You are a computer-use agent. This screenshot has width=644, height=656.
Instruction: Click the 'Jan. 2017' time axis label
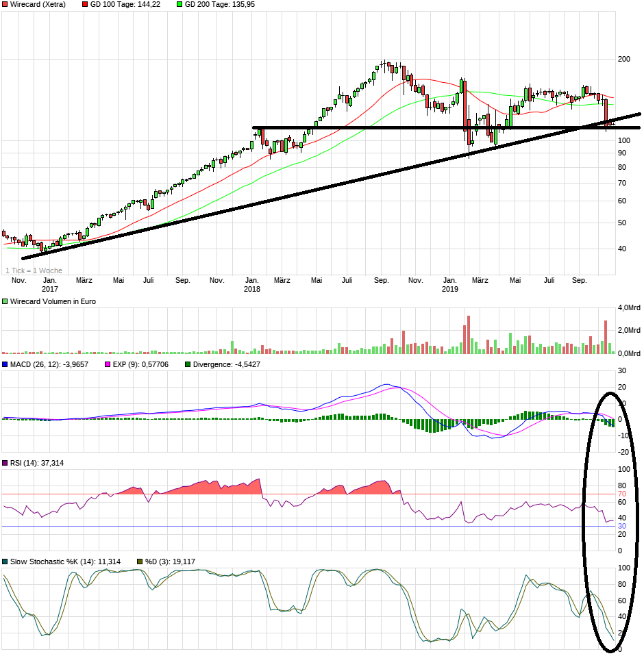click(x=50, y=285)
